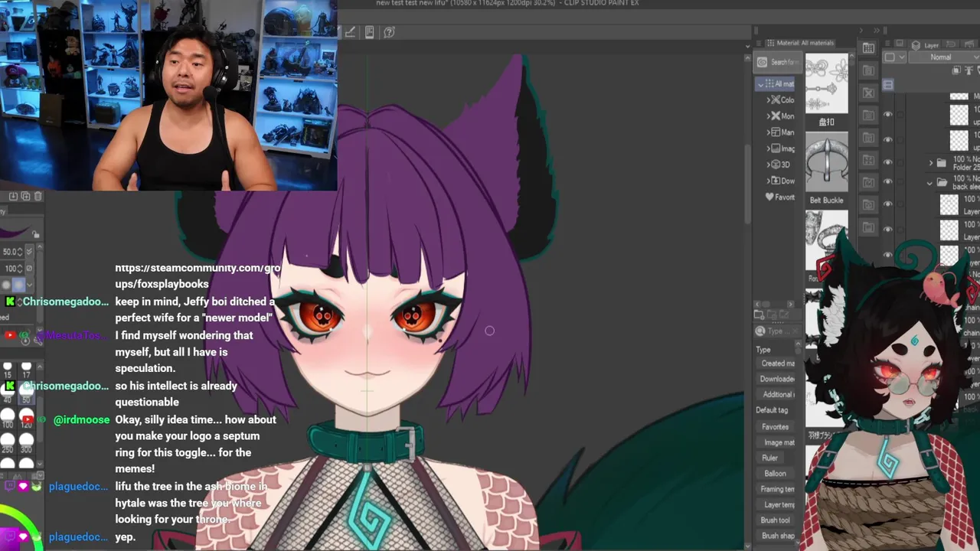This screenshot has width=980, height=551.
Task: Click the layer panel two-pane view icon
Action: point(888,85)
